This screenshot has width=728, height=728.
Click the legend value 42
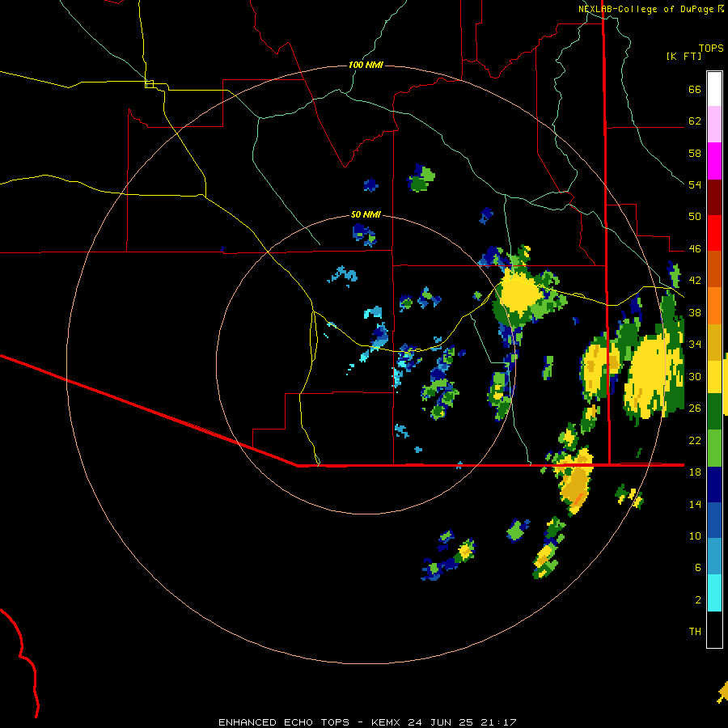695,281
